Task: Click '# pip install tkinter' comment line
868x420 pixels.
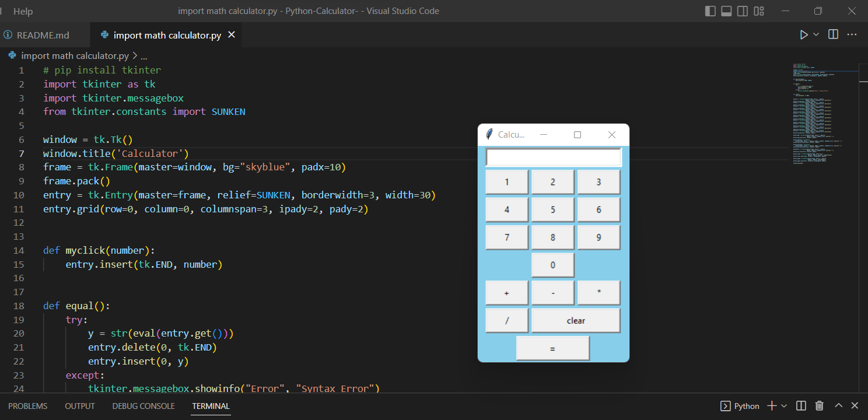Action: pos(102,70)
